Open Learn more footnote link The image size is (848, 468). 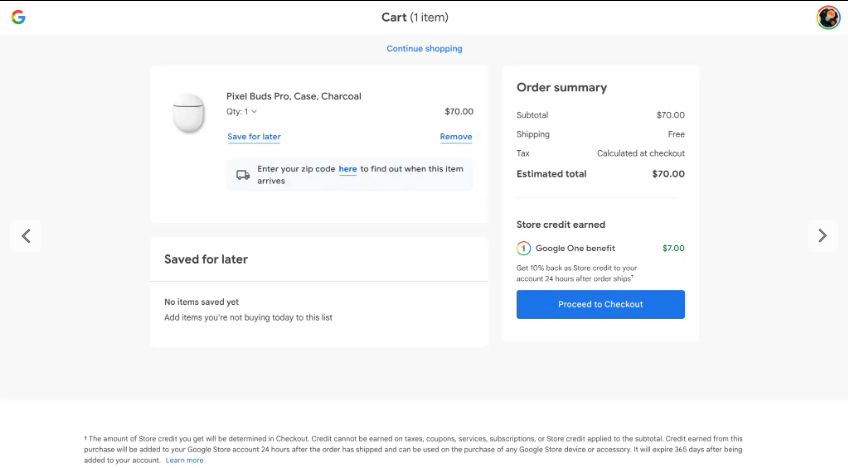(x=184, y=460)
